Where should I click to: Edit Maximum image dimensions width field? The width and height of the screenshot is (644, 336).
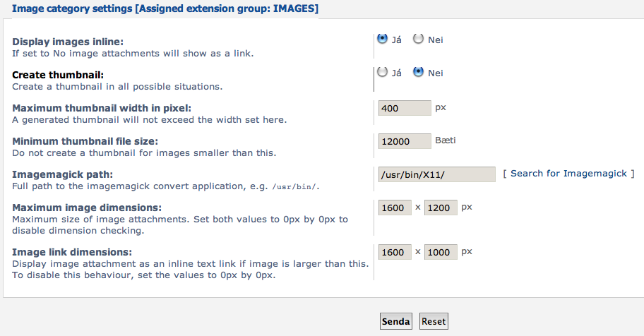coord(395,208)
